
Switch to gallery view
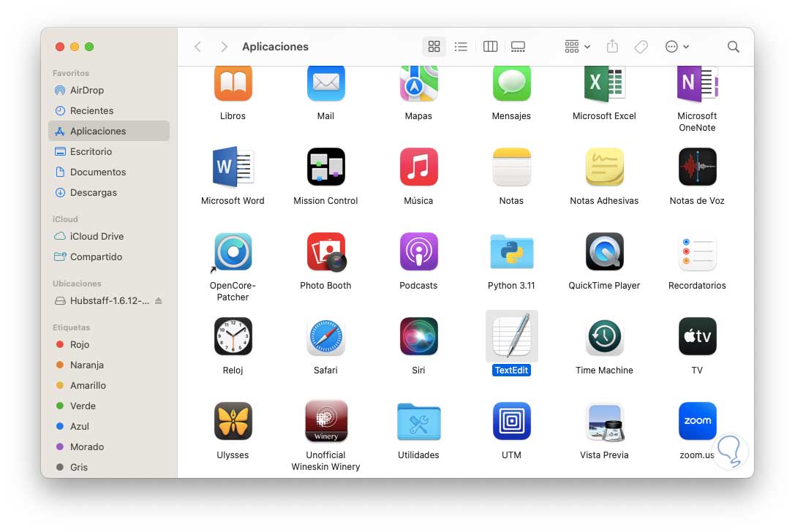518,47
